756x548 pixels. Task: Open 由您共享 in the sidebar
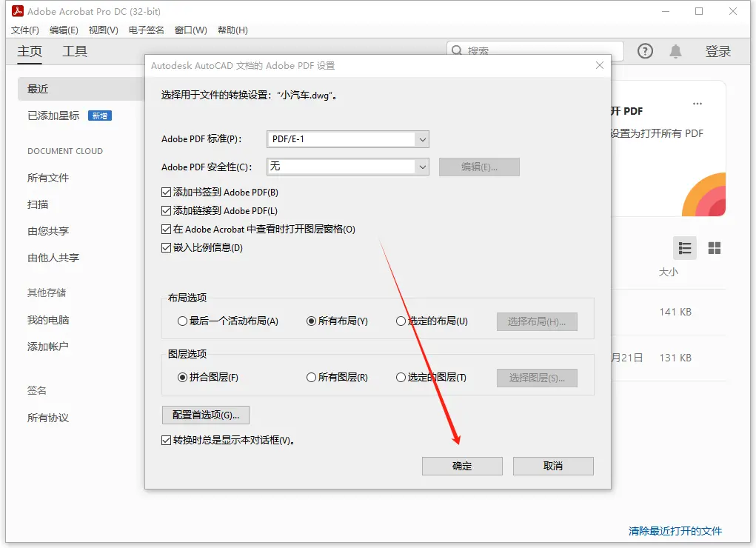[x=48, y=231]
